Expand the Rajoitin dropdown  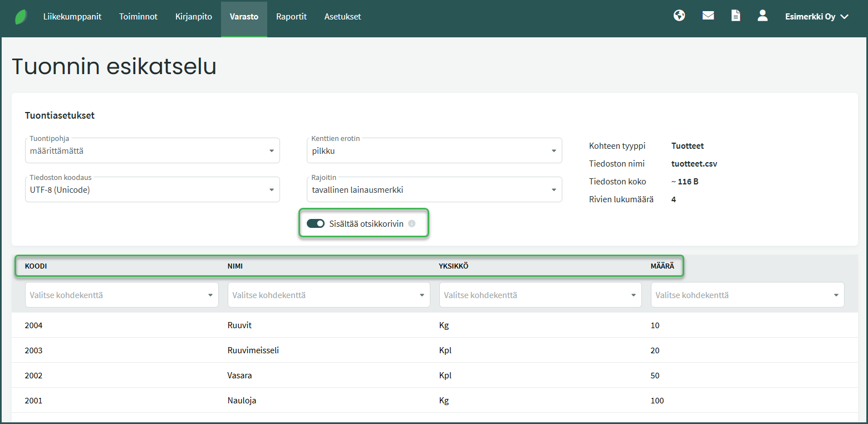[434, 189]
